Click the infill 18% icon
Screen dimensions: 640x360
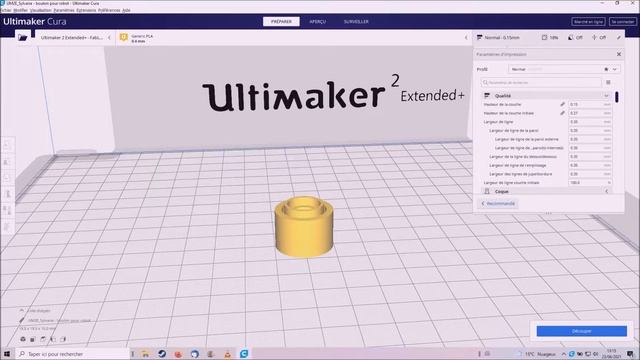click(x=544, y=38)
